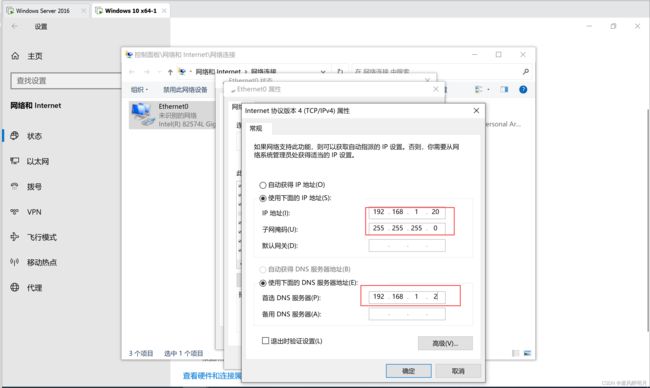Click up arrow in Network Connections window
650x388 pixels.
click(x=170, y=72)
